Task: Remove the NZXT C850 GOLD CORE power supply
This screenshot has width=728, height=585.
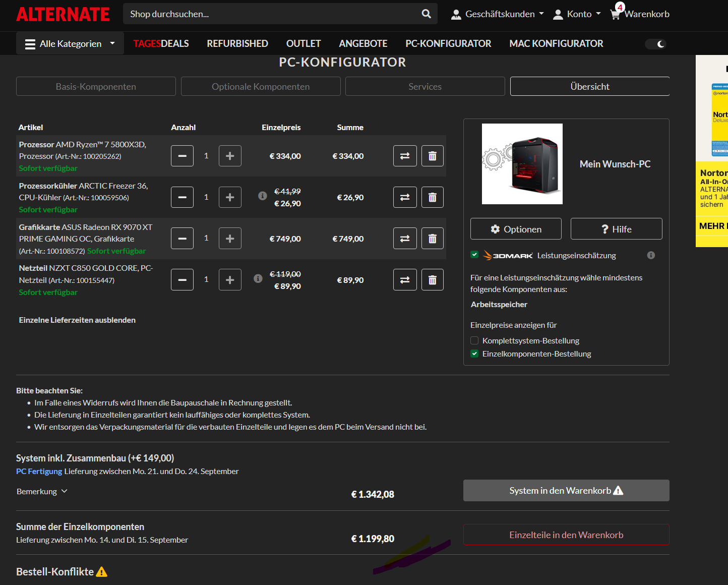Action: 432,280
